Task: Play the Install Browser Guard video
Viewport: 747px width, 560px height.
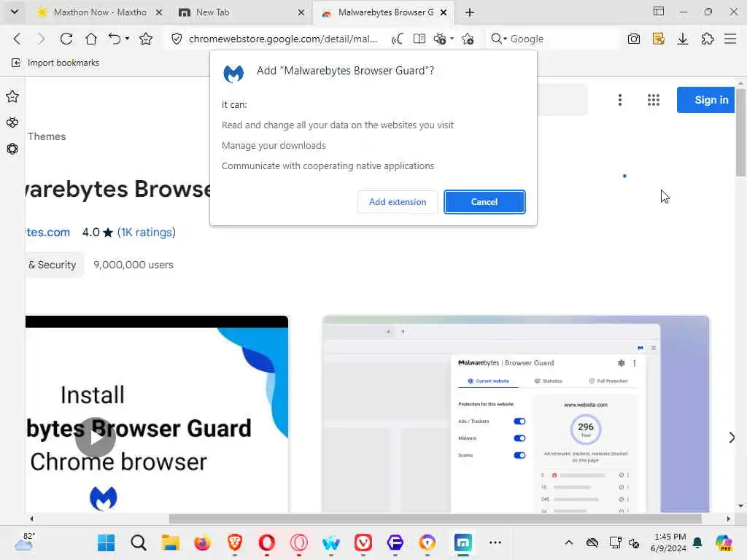Action: coord(96,437)
